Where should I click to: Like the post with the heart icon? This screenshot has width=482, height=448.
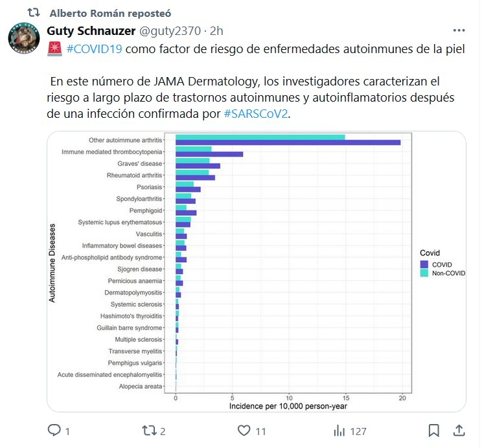pos(244,431)
